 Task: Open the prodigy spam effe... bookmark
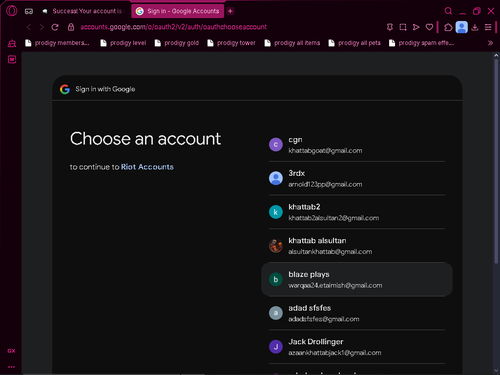(421, 43)
